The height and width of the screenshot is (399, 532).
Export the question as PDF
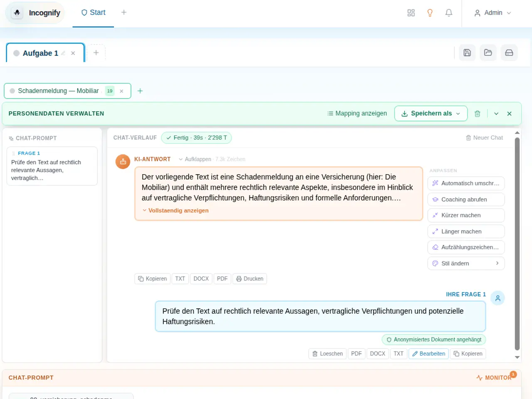357,354
